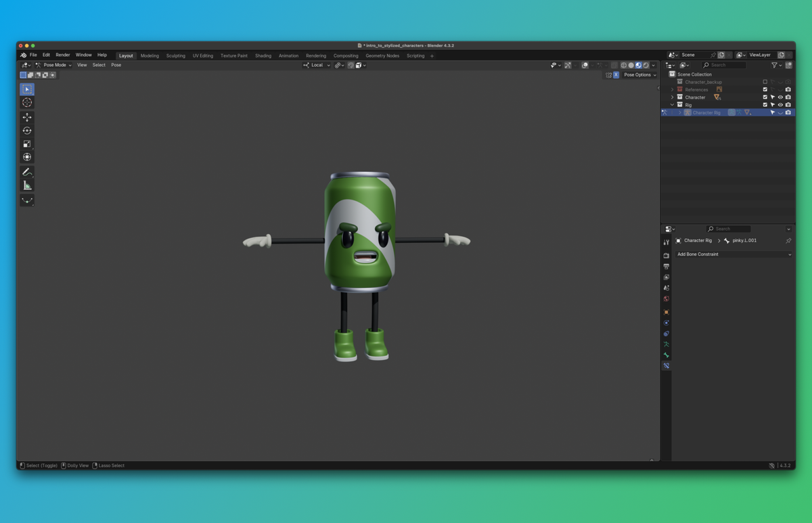
Task: Open the Bone properties tab
Action: pos(667,355)
